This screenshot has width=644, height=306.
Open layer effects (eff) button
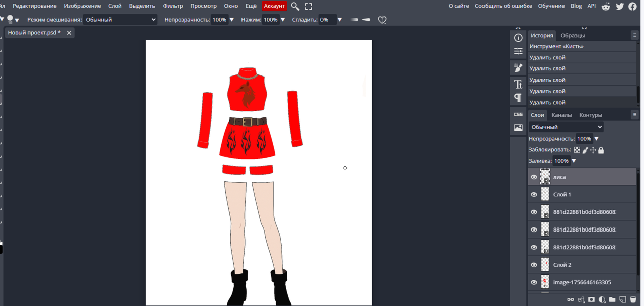(581, 299)
